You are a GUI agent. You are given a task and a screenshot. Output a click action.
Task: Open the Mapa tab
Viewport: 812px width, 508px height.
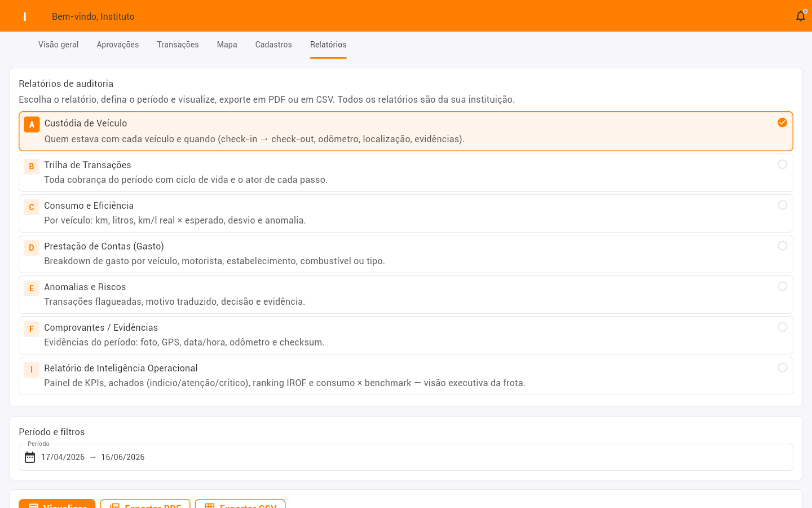(227, 45)
